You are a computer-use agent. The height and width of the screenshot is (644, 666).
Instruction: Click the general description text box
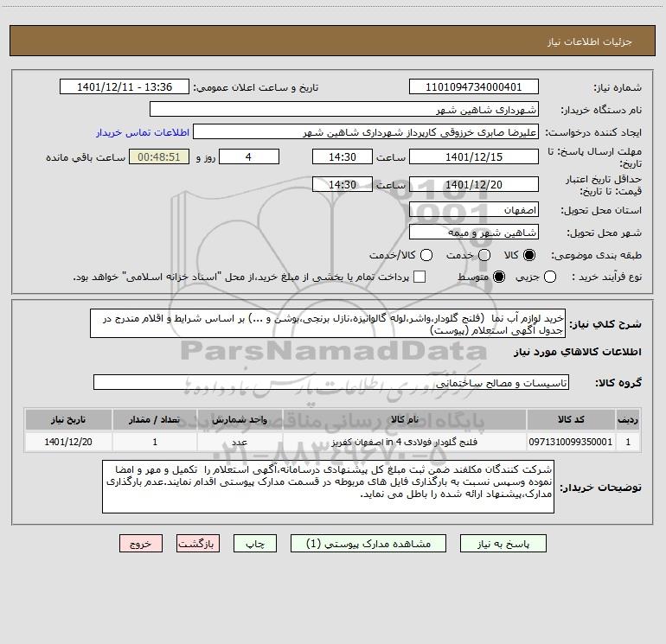[328, 323]
